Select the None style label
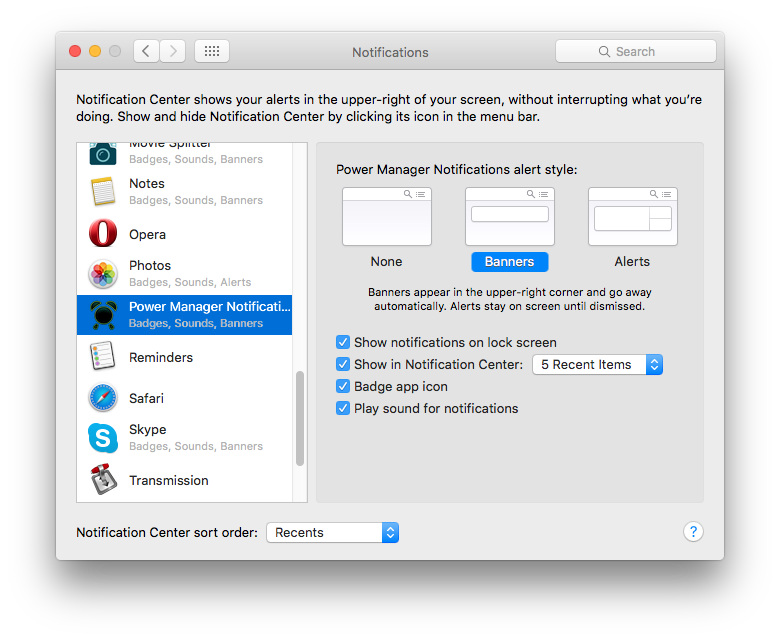780x640 pixels. [386, 262]
